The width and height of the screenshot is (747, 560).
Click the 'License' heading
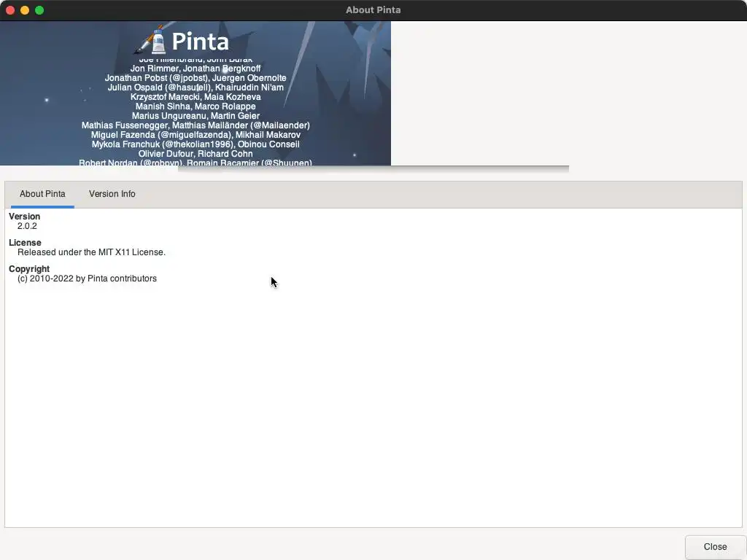(x=25, y=242)
